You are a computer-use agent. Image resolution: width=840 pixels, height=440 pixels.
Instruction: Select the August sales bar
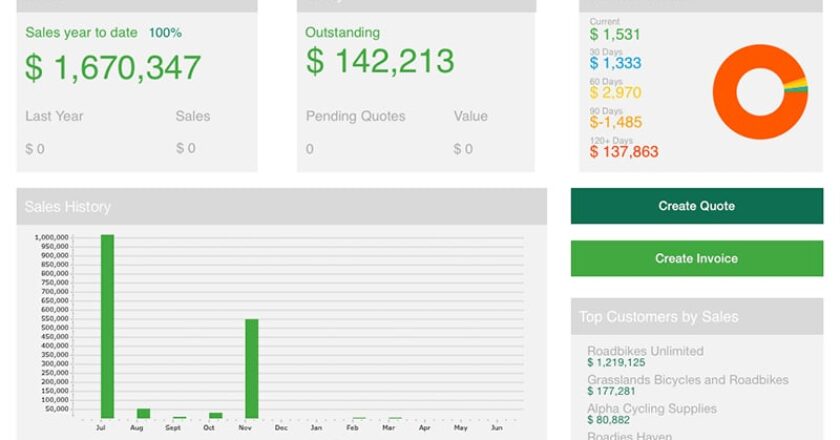coord(143,412)
